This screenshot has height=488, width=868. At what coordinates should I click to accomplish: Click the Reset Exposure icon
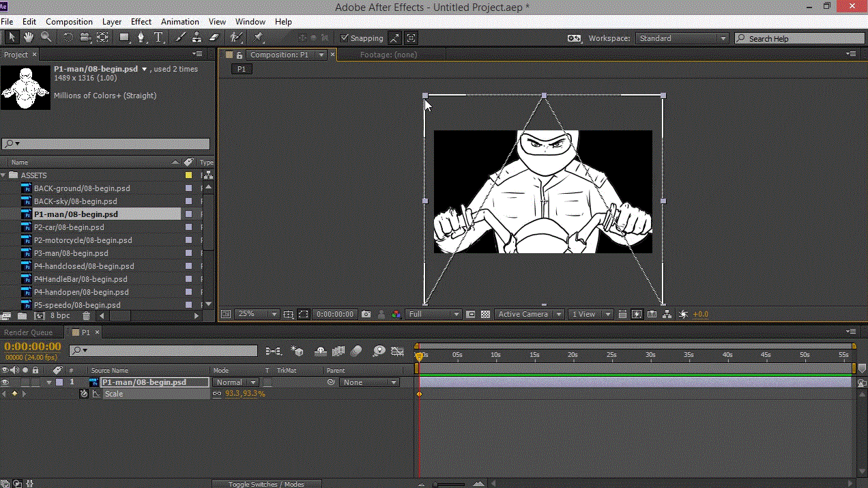coord(683,314)
